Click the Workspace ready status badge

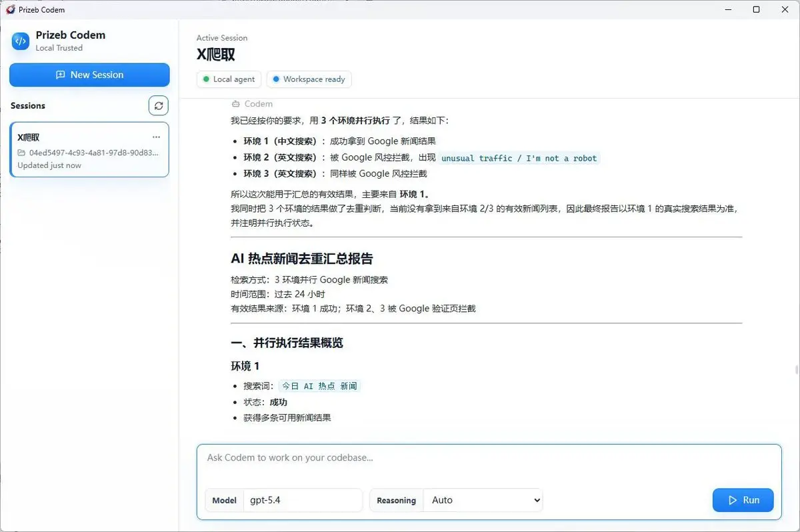pyautogui.click(x=309, y=79)
